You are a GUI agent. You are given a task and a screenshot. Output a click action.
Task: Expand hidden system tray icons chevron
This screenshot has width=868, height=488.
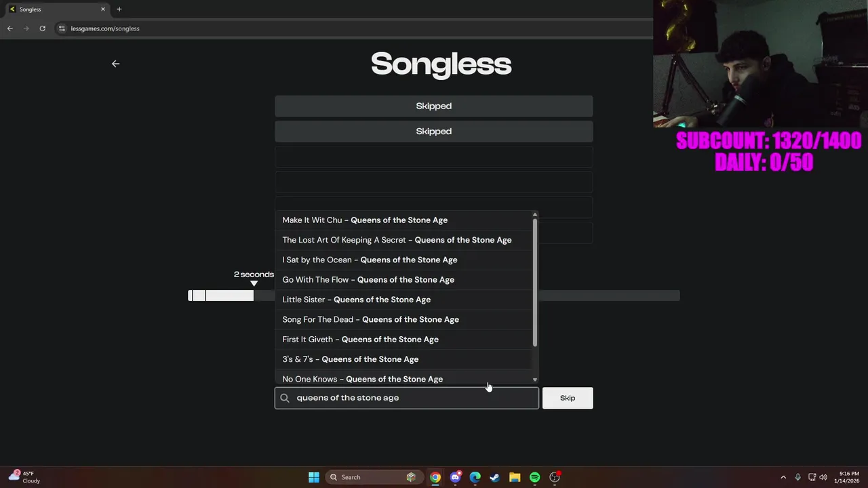tap(783, 477)
